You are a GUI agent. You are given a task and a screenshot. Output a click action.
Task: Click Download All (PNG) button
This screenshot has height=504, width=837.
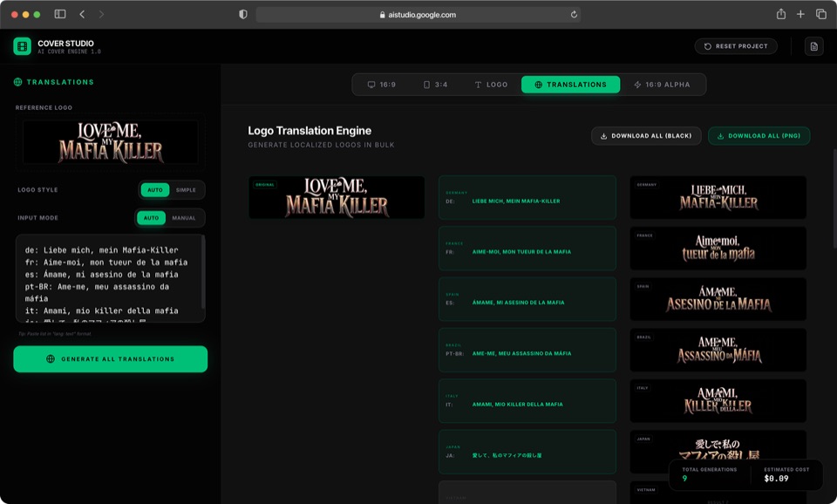click(759, 136)
